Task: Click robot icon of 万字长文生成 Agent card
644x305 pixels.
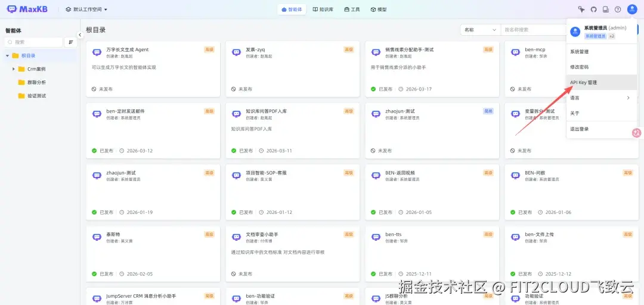Action: click(97, 52)
